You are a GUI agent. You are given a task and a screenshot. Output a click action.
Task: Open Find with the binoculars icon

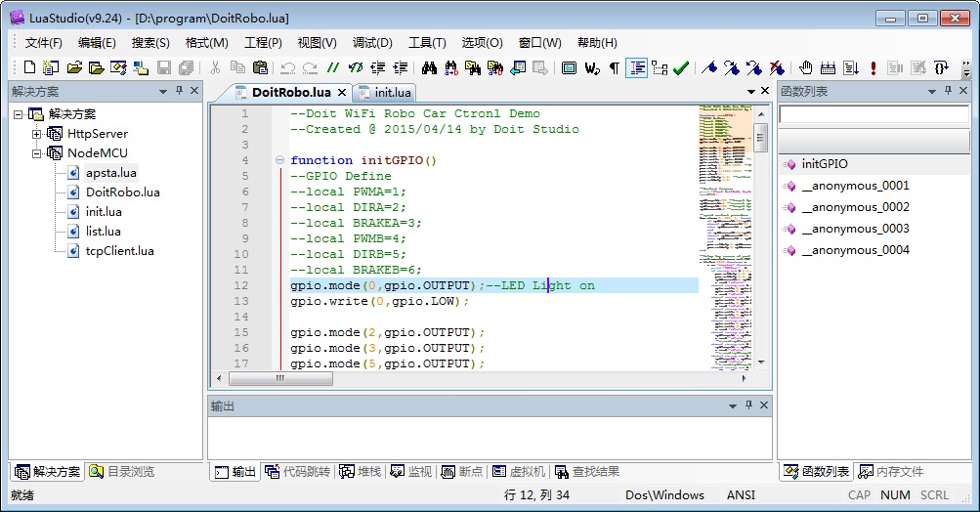[x=429, y=67]
